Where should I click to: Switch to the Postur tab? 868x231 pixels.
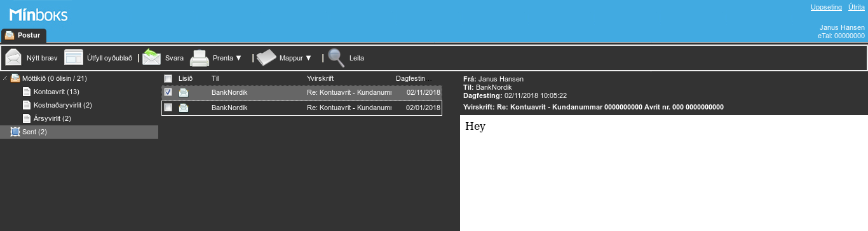pyautogui.click(x=24, y=35)
